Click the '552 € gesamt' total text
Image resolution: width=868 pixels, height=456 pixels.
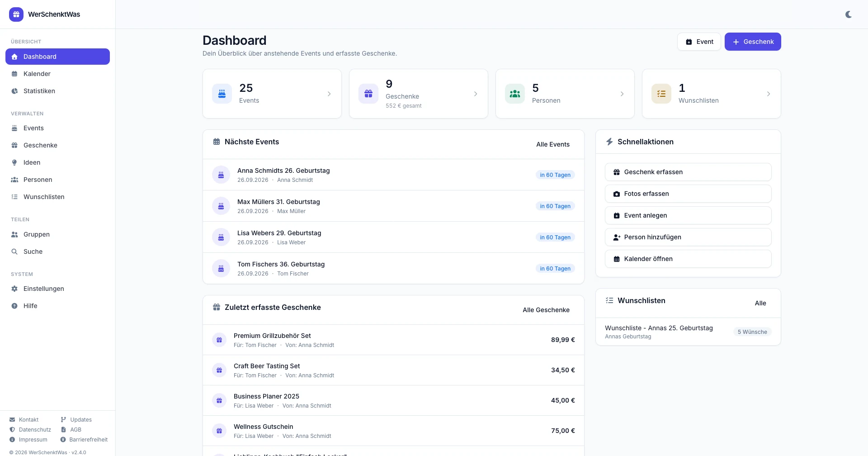pyautogui.click(x=403, y=106)
